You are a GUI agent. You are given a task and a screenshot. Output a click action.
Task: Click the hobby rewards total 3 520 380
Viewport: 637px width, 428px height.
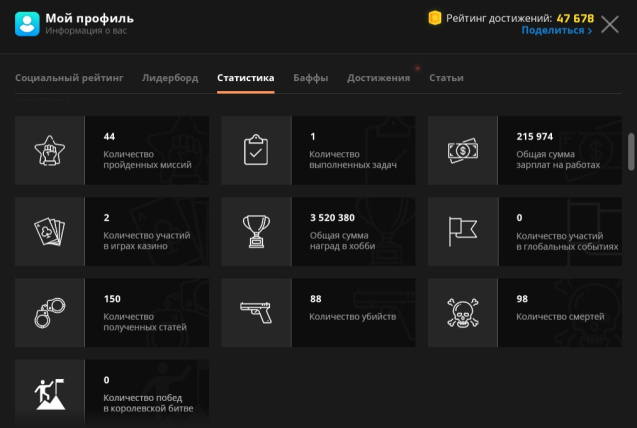(332, 218)
